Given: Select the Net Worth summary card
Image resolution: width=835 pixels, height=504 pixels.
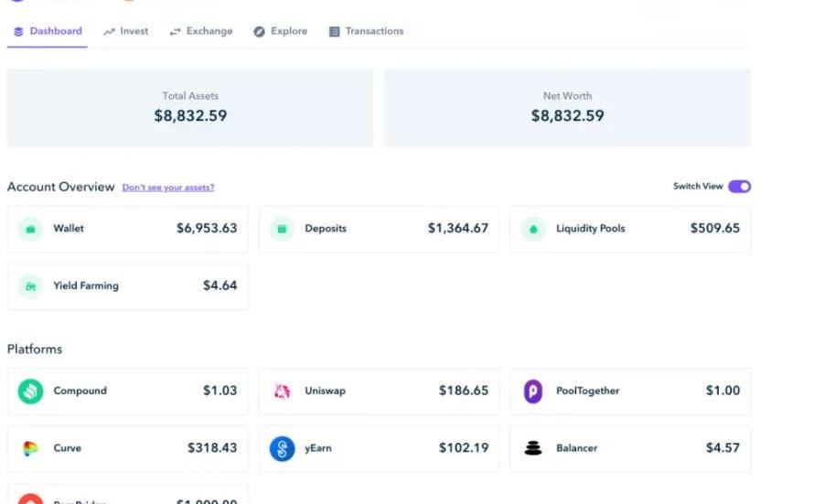Looking at the screenshot, I should pyautogui.click(x=567, y=108).
